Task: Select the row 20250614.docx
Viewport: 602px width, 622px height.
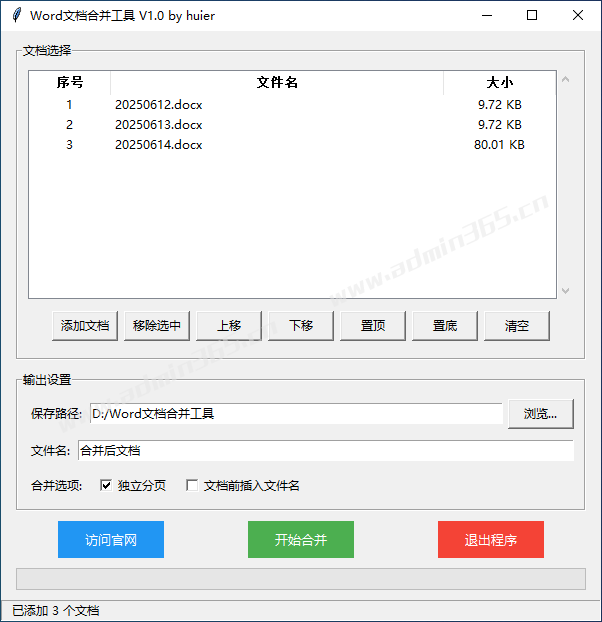Action: (x=293, y=144)
